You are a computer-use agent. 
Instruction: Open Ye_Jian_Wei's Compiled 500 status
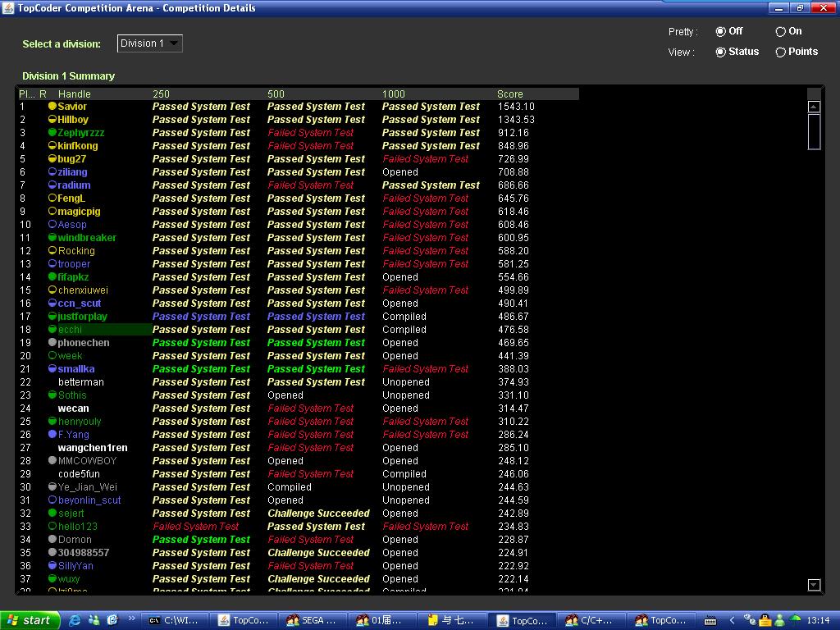(290, 486)
